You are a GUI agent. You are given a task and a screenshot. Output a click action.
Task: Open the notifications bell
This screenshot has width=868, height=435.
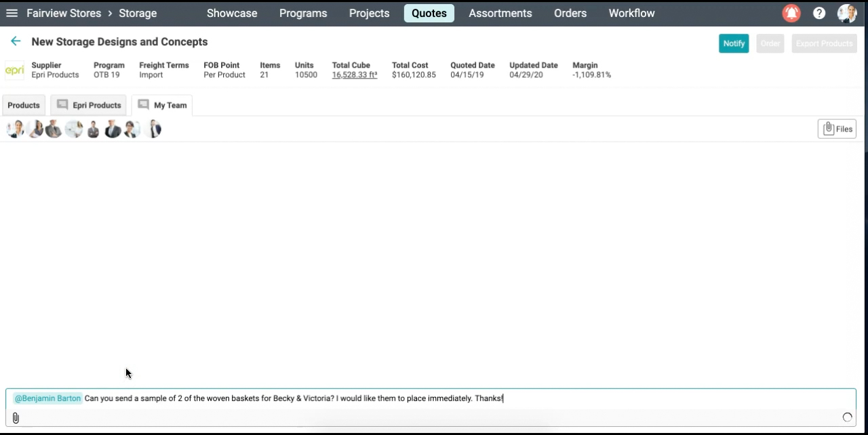point(791,13)
